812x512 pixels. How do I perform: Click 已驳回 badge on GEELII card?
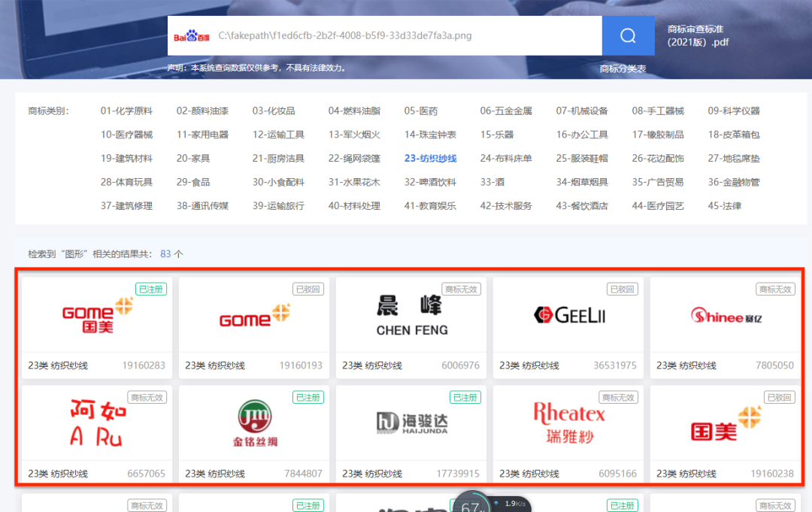click(x=623, y=289)
